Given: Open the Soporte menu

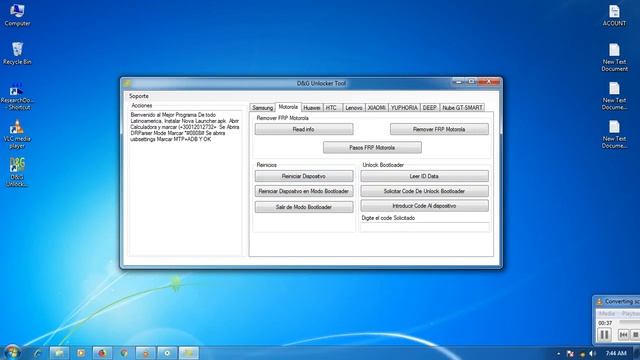Looking at the screenshot, I should tap(139, 96).
